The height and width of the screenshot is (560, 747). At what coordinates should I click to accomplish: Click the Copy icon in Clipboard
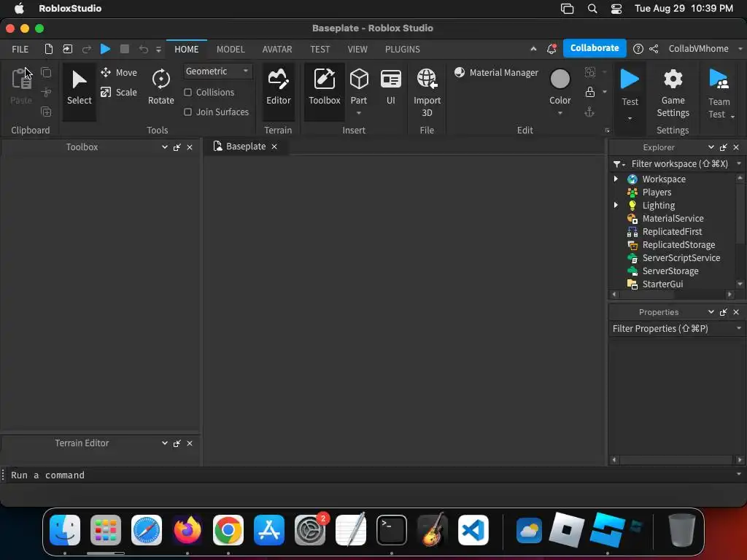click(x=46, y=72)
